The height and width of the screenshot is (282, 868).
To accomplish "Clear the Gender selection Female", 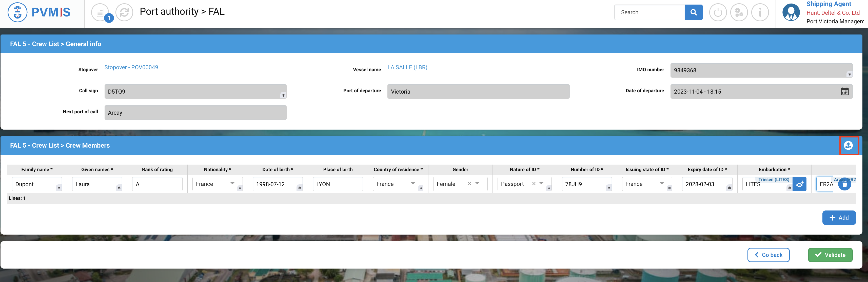I will (469, 184).
